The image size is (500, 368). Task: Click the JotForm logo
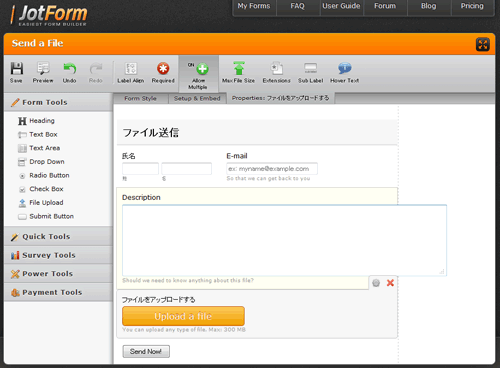(x=49, y=15)
